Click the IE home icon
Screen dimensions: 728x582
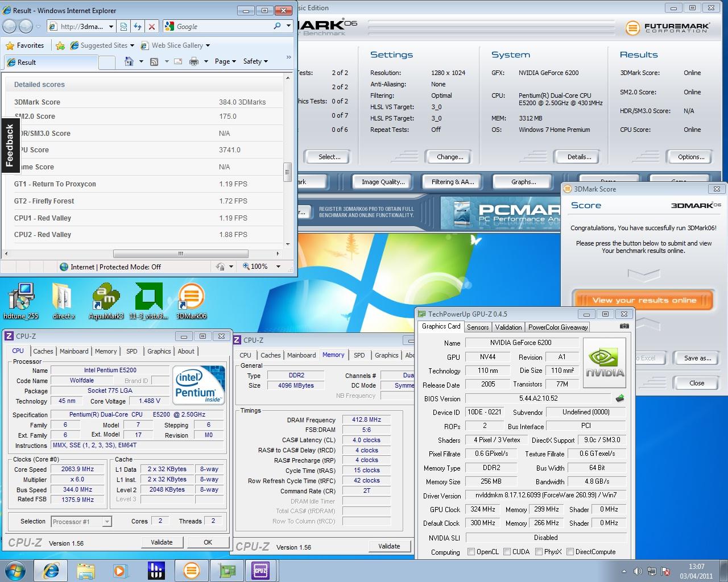(129, 61)
